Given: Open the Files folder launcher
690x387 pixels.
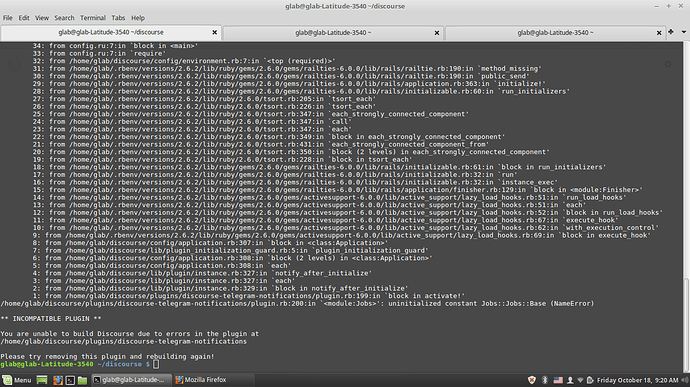Looking at the screenshot, I should [x=82, y=380].
